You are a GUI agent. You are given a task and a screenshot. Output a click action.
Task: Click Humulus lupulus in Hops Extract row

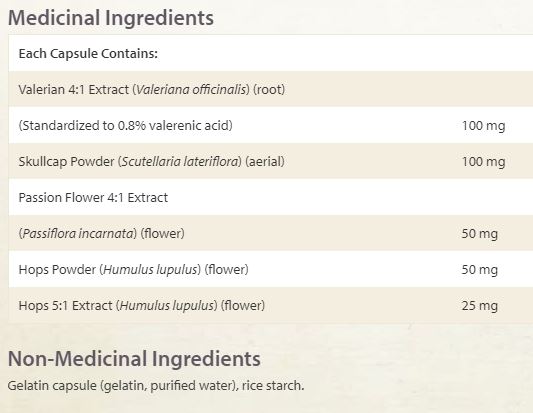pyautogui.click(x=167, y=306)
